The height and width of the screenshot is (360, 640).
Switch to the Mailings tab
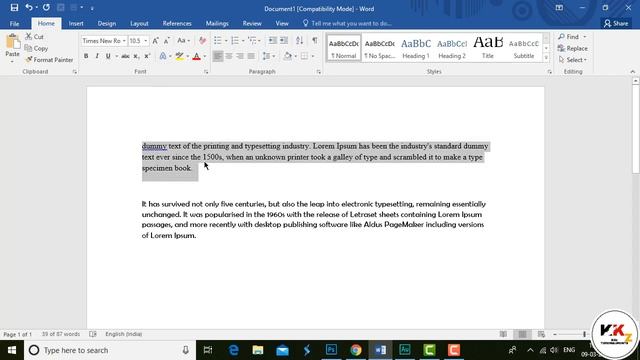coord(217,24)
